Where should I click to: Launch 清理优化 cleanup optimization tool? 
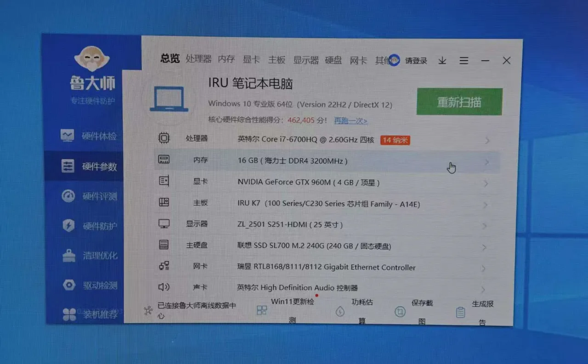point(87,255)
